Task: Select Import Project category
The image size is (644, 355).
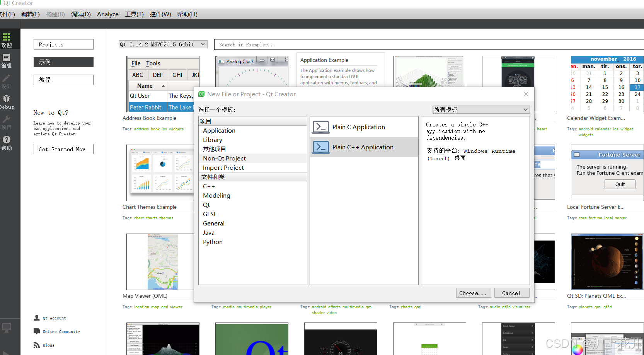Action: click(x=253, y=168)
